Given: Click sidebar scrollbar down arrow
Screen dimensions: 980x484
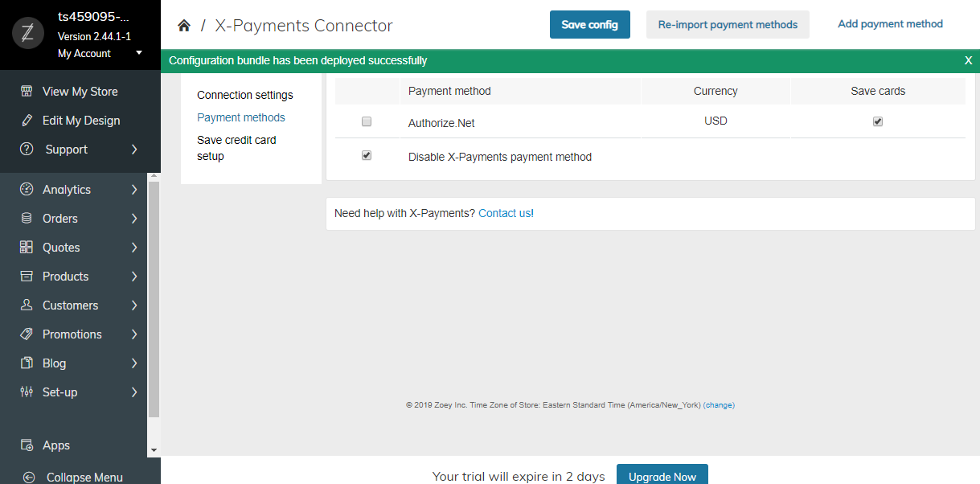Looking at the screenshot, I should 154,450.
